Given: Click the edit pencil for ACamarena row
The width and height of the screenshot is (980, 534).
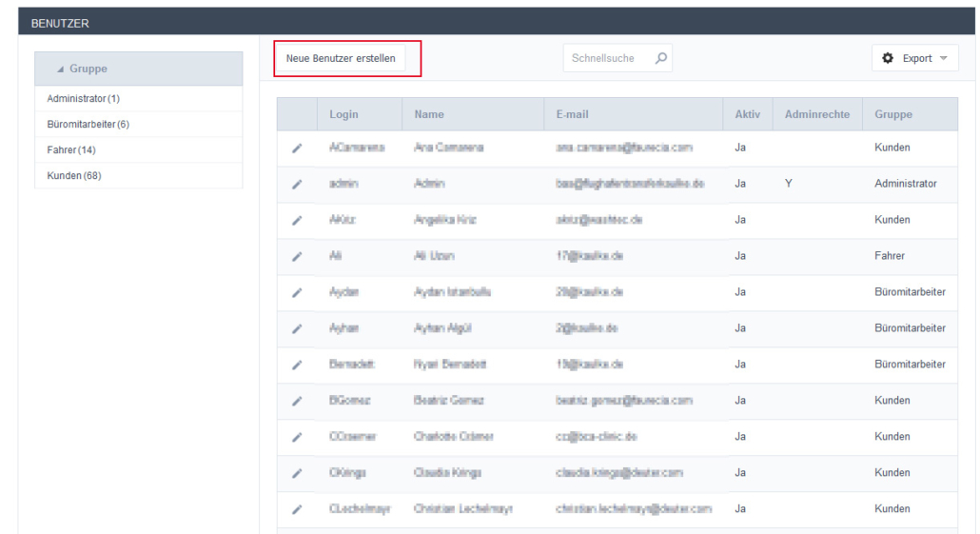Looking at the screenshot, I should point(297,148).
